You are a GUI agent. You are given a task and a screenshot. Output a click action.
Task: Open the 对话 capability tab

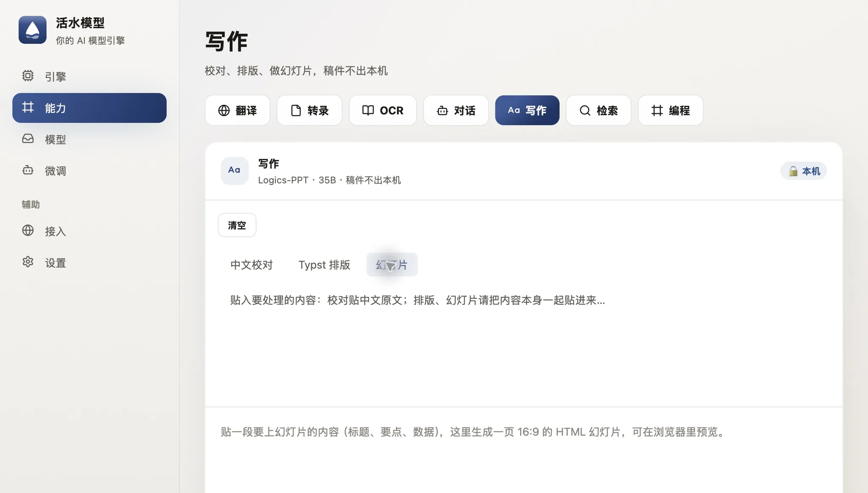(x=456, y=110)
